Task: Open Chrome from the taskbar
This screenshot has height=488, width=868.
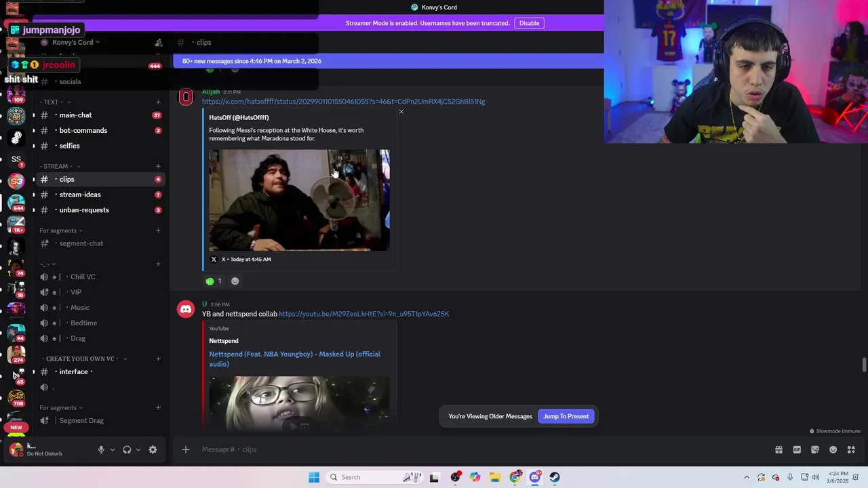Action: coord(515,477)
